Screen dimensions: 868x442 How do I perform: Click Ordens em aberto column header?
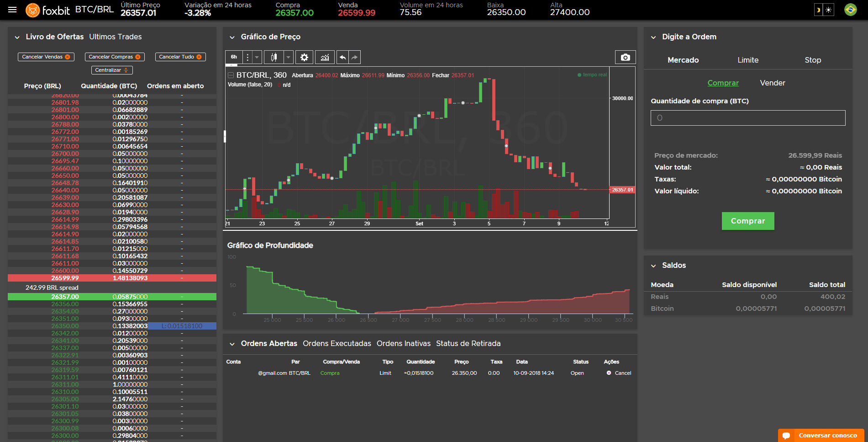point(175,86)
